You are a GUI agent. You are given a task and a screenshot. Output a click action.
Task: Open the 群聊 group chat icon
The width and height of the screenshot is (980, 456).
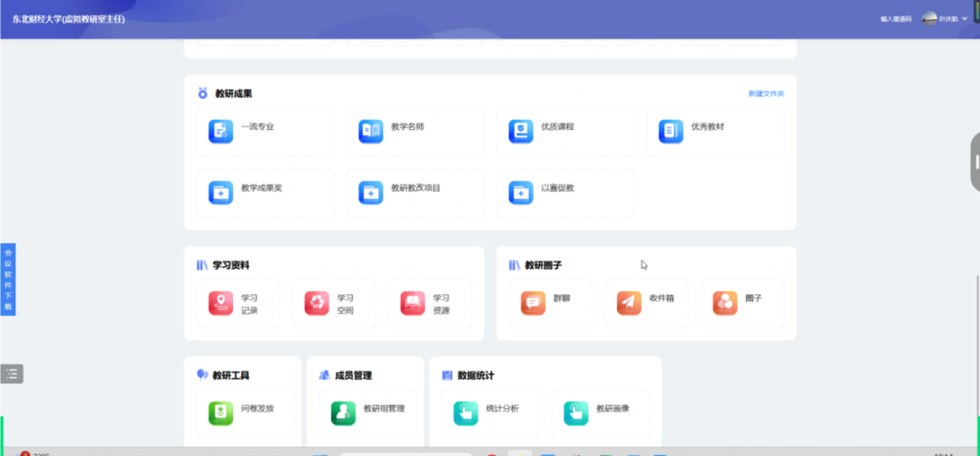[533, 303]
